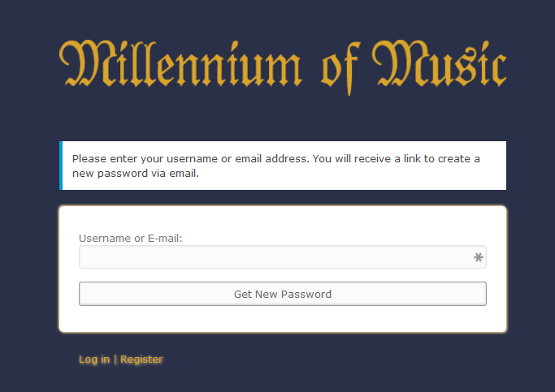Open the Log in link
The image size is (555, 392).
click(x=94, y=360)
